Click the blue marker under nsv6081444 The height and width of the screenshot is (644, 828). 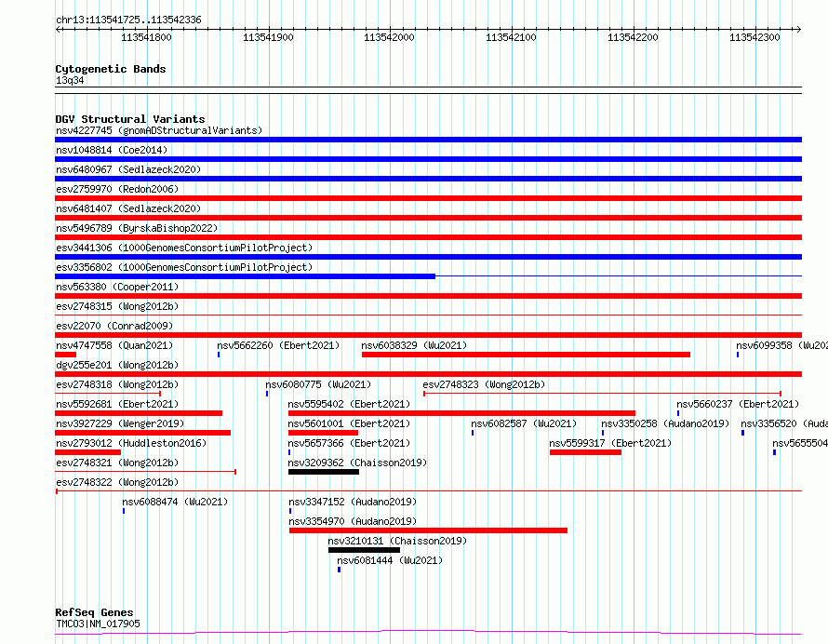click(x=339, y=570)
